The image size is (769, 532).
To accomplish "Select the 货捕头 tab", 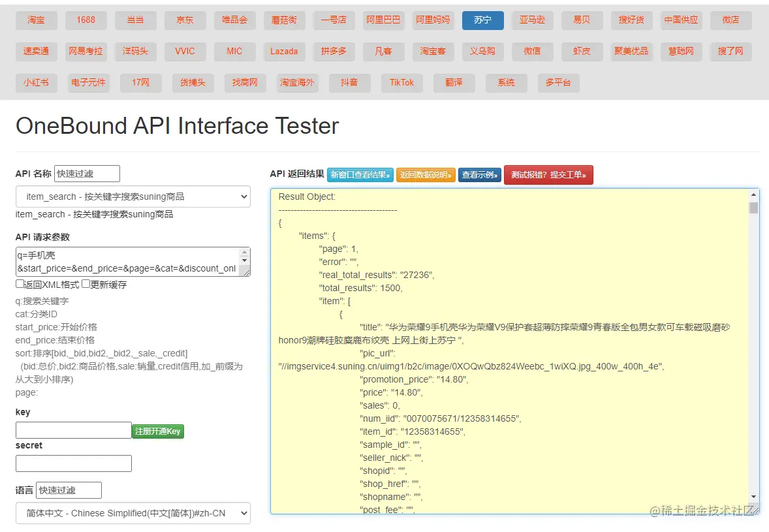I will tap(193, 83).
